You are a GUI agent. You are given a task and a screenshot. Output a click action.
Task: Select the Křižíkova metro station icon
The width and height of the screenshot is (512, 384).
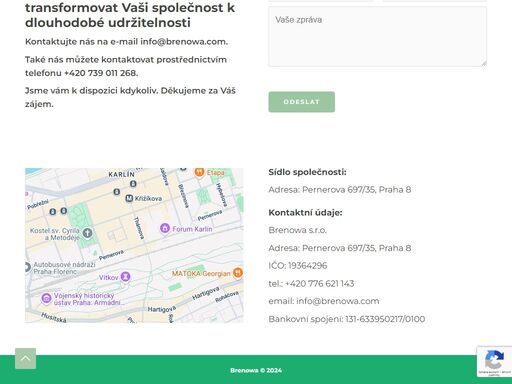pos(129,198)
